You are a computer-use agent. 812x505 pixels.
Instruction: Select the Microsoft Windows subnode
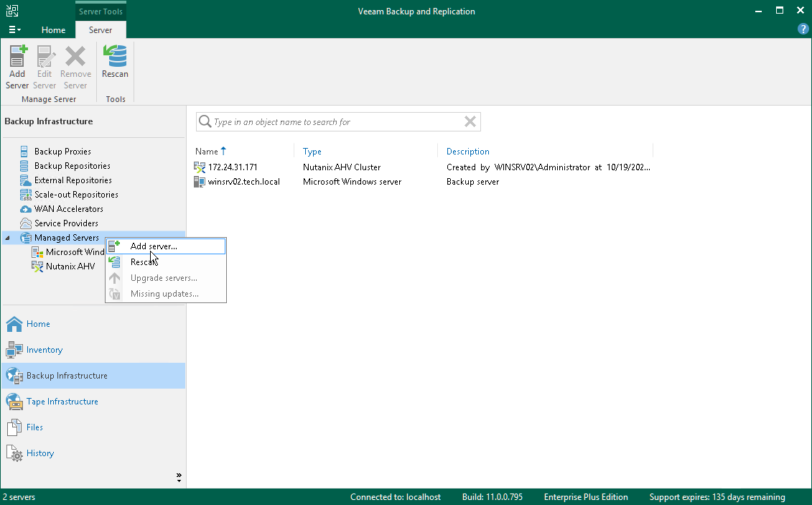(75, 252)
